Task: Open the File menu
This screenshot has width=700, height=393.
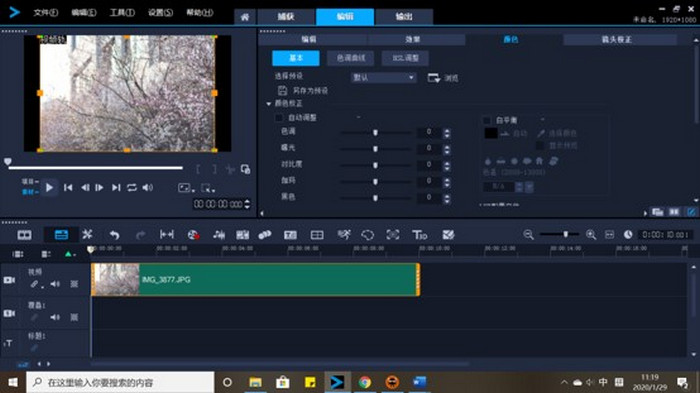Action: [x=46, y=13]
